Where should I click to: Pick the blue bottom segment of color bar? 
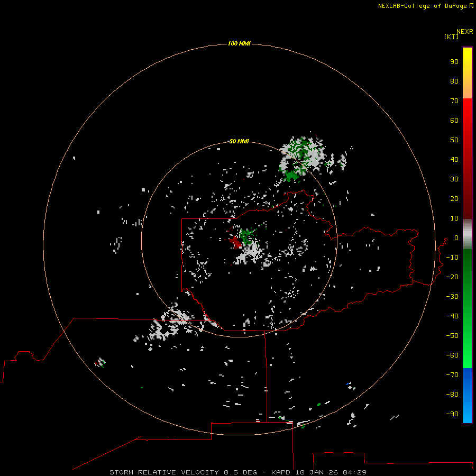pyautogui.click(x=467, y=396)
